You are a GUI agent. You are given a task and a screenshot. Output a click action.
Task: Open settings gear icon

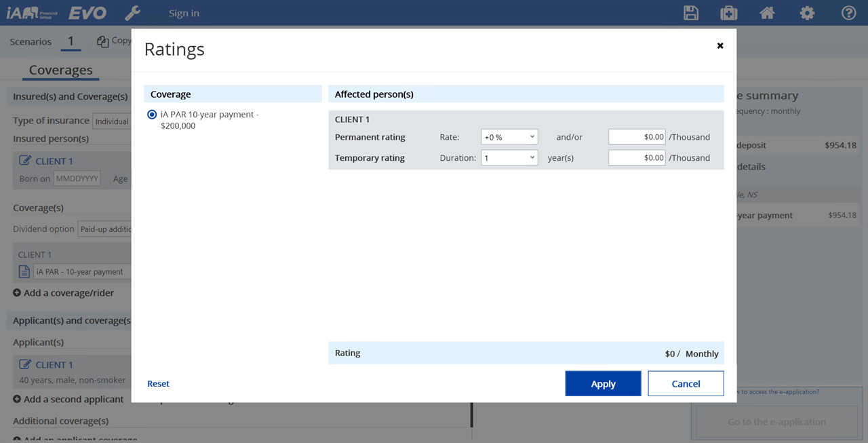pyautogui.click(x=807, y=13)
